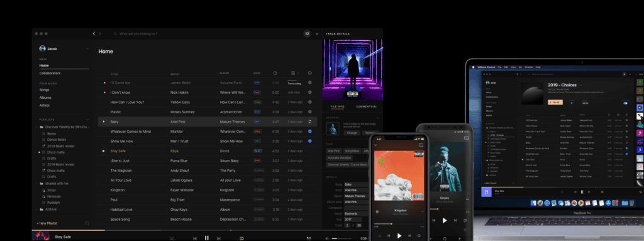
Task: Click Jacob's profile avatar
Action: [42, 48]
